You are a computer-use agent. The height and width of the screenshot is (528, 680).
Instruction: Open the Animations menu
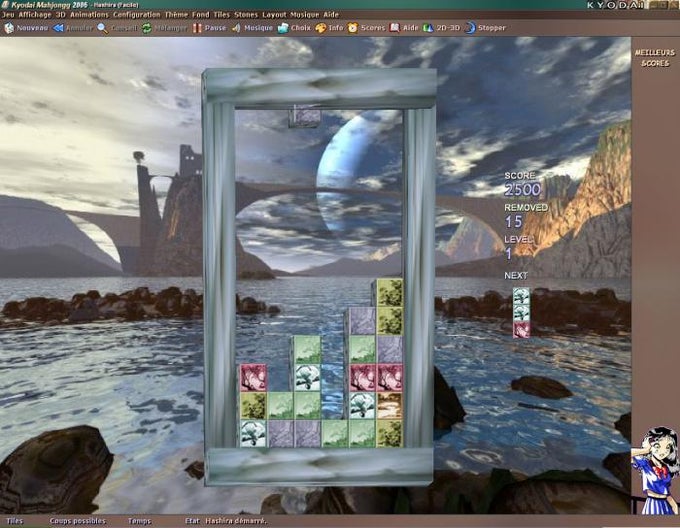pos(89,14)
